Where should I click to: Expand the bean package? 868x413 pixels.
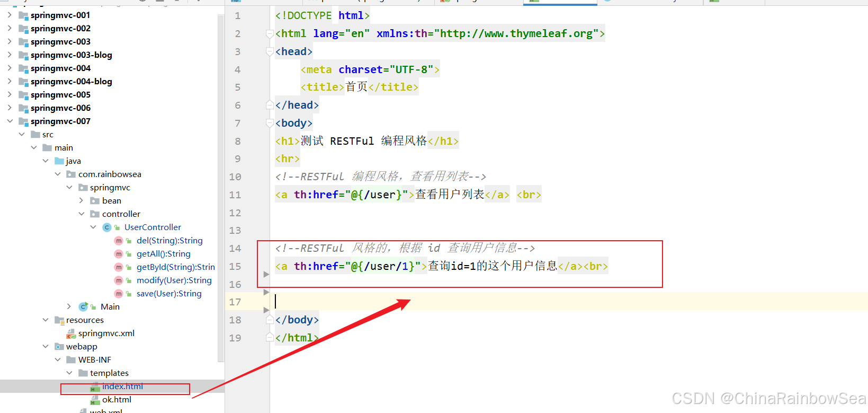(82, 200)
